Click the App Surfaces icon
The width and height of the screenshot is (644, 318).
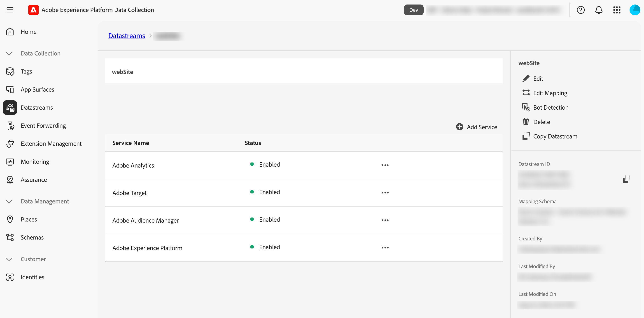(10, 90)
